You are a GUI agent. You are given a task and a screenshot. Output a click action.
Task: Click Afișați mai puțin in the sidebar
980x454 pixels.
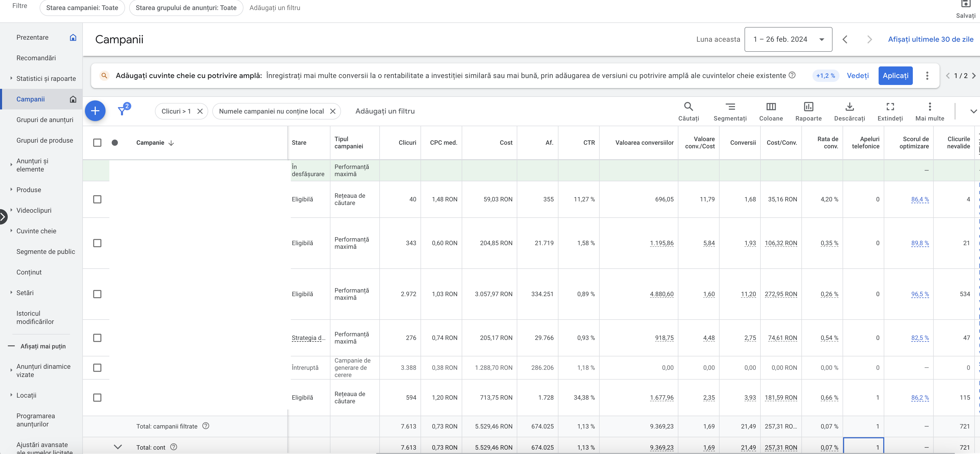(x=43, y=346)
